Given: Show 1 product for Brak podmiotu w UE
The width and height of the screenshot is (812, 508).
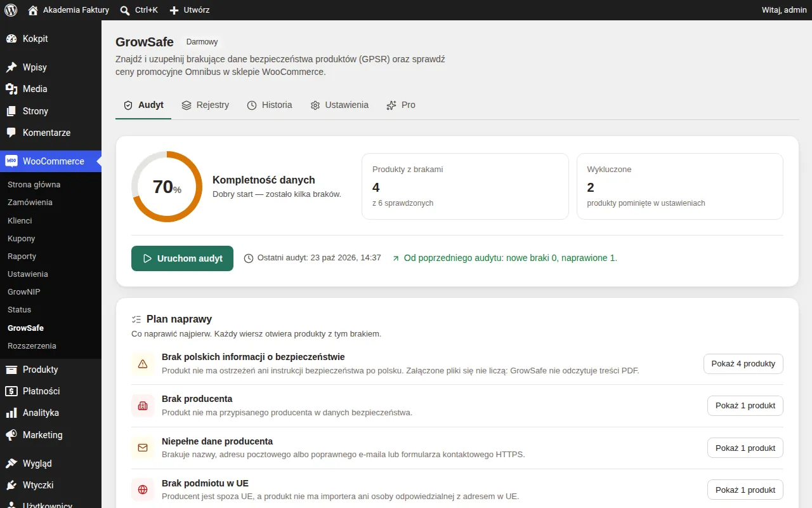Looking at the screenshot, I should (x=745, y=490).
